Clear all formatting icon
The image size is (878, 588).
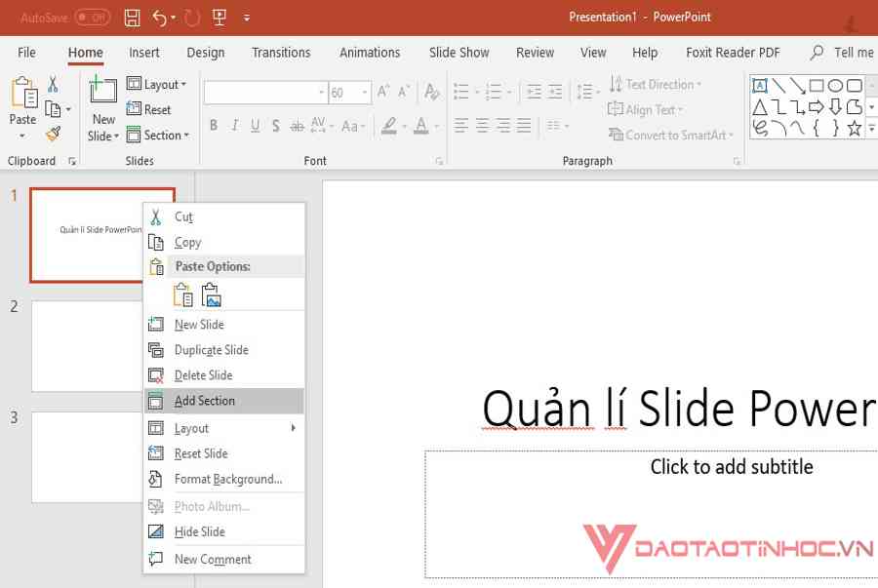431,92
